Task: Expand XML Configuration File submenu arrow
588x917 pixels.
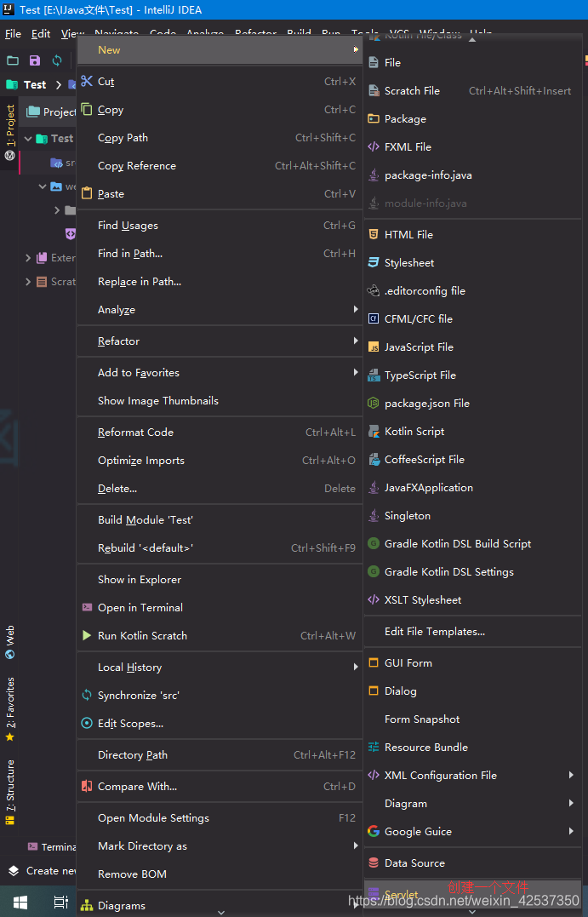Action: (571, 775)
